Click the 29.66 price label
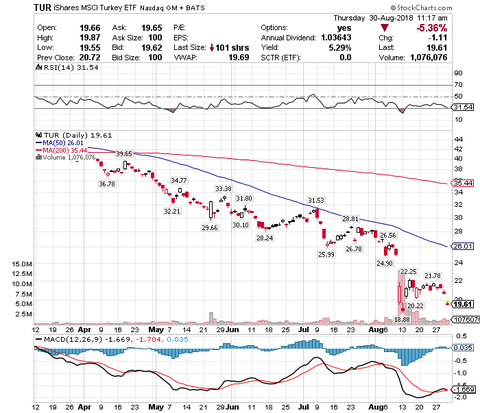The height and width of the screenshot is (413, 480). (x=210, y=228)
